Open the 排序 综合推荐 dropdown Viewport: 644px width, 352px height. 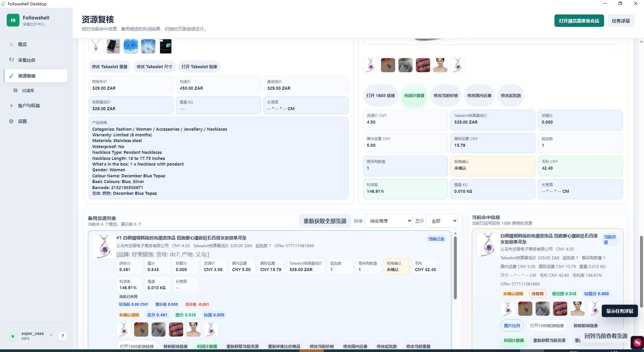(388, 221)
